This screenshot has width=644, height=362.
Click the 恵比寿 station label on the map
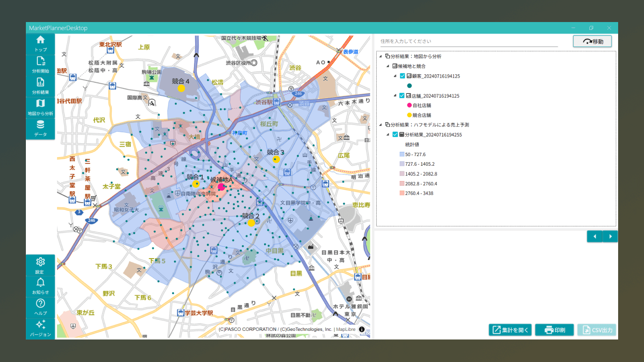361,205
